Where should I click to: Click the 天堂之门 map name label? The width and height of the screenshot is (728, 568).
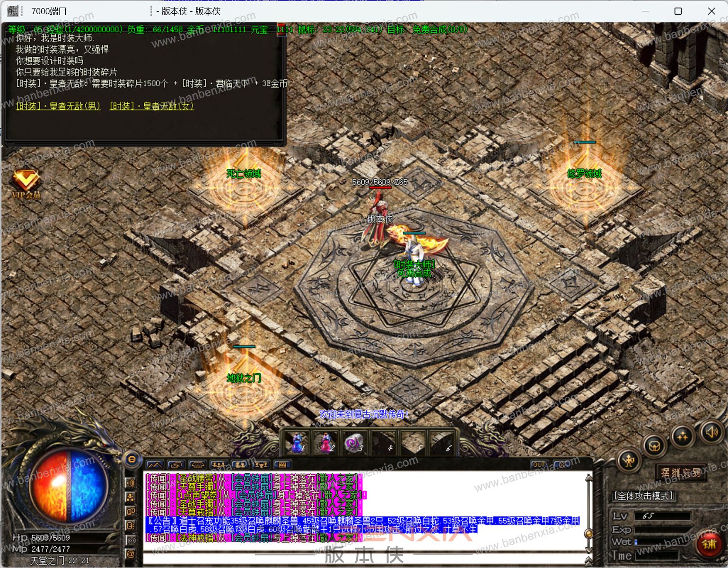pyautogui.click(x=47, y=561)
